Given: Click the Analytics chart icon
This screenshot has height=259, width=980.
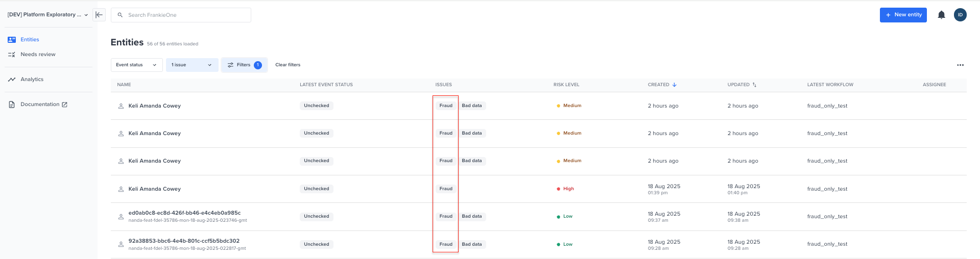Looking at the screenshot, I should [x=12, y=80].
